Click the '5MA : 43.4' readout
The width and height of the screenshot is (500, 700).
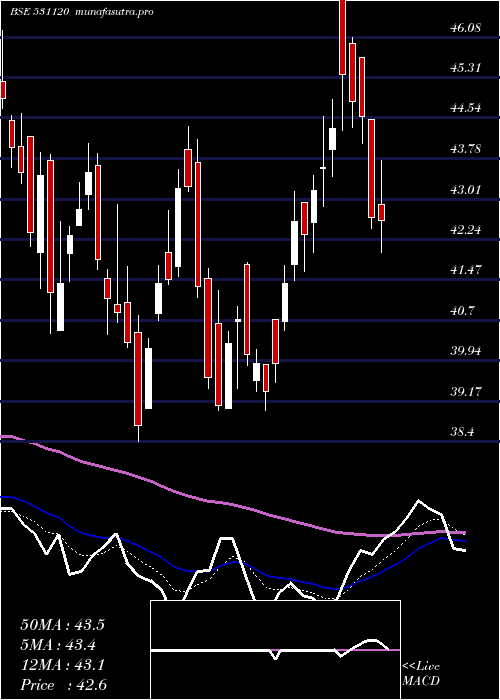pyautogui.click(x=59, y=645)
